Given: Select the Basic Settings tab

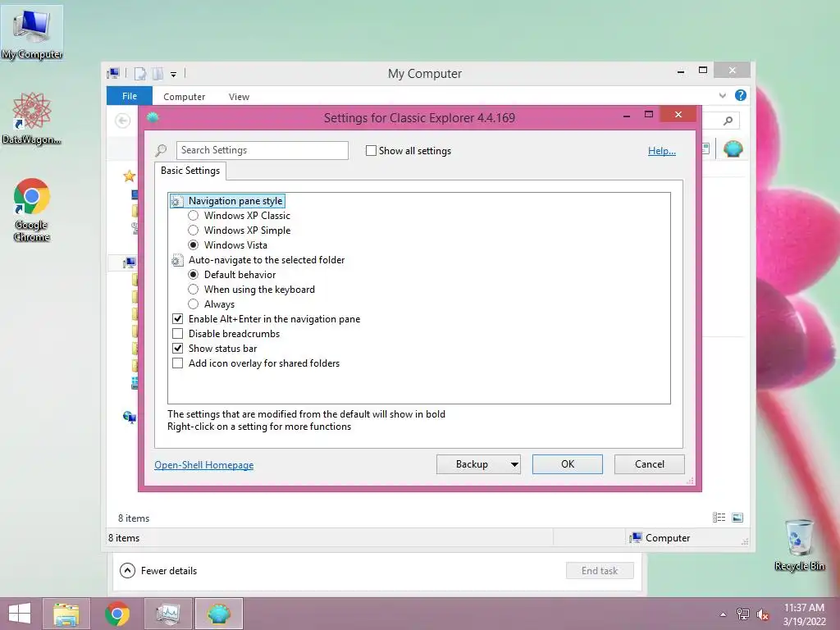Looking at the screenshot, I should (x=190, y=171).
